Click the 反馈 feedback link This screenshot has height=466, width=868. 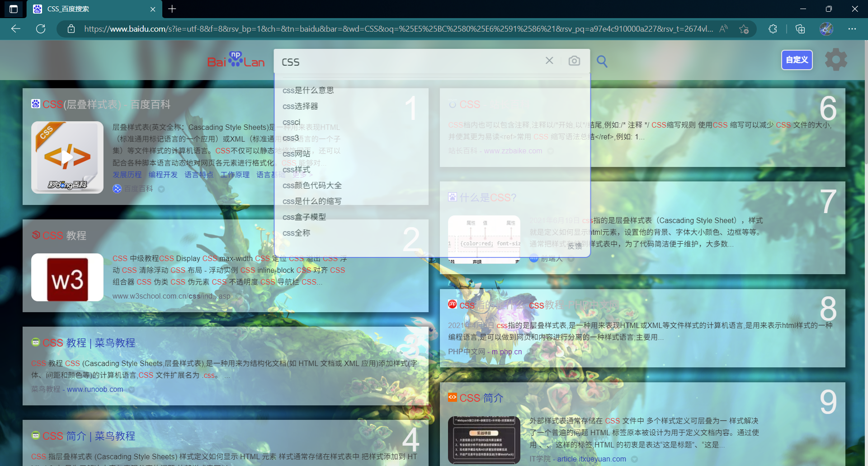point(575,246)
